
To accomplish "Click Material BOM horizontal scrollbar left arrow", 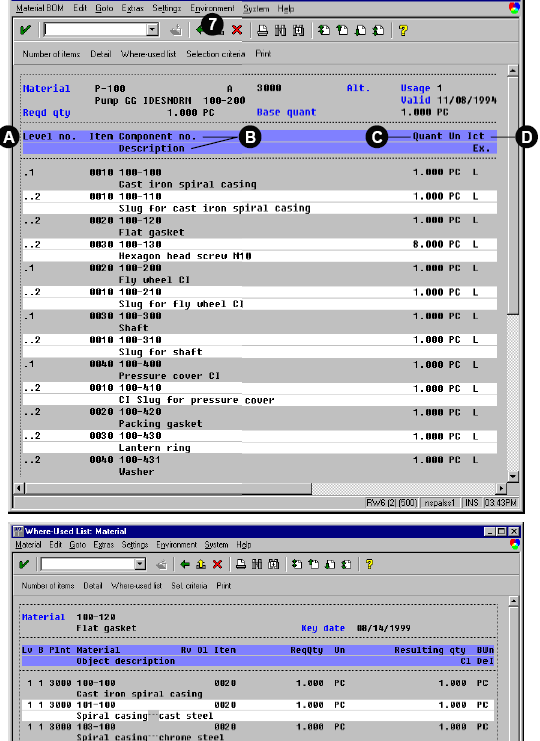I will 19,488.
